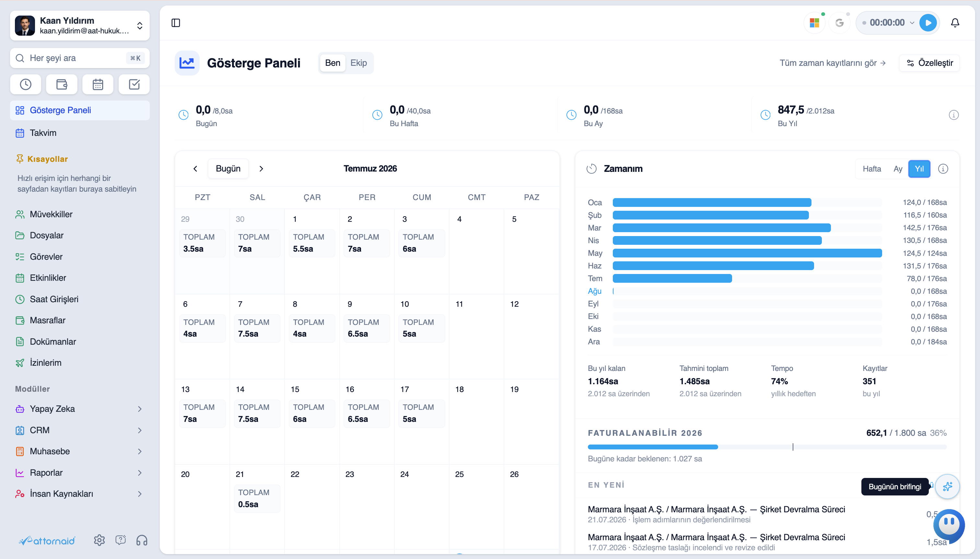The height and width of the screenshot is (559, 980).
Task: Click the info icon in Zamanım header
Action: 943,169
